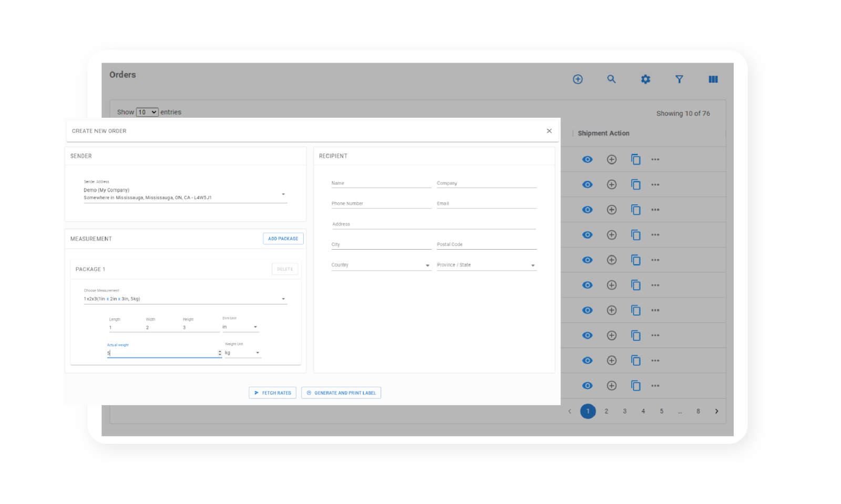The image size is (841, 504).
Task: Click the 'Showing 10 of 76' text
Action: 683,114
